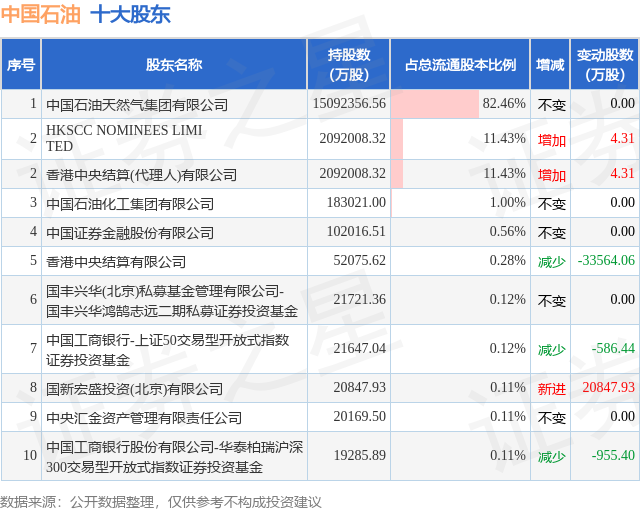
Task: Click the 11.43% bar in HKSCC row
Action: [397, 139]
